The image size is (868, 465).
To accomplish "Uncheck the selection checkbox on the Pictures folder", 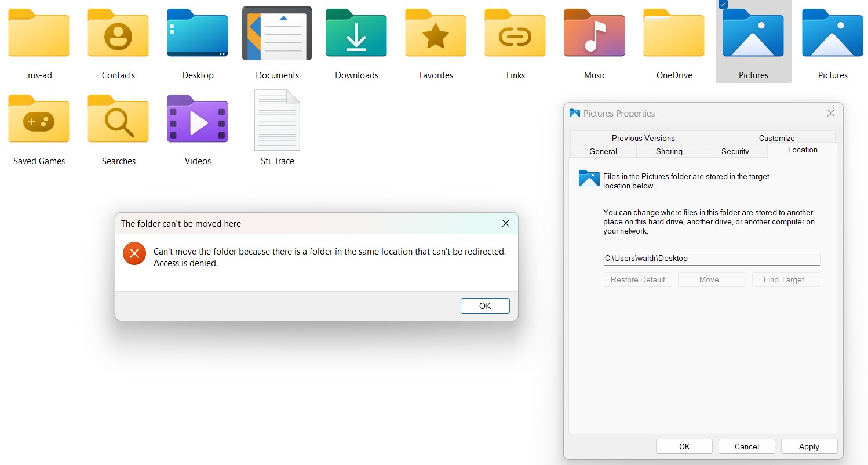I will pyautogui.click(x=723, y=4).
